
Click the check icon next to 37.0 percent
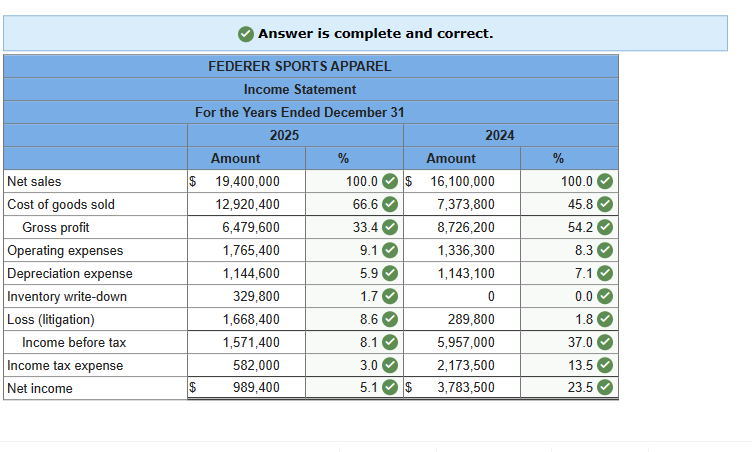point(605,343)
